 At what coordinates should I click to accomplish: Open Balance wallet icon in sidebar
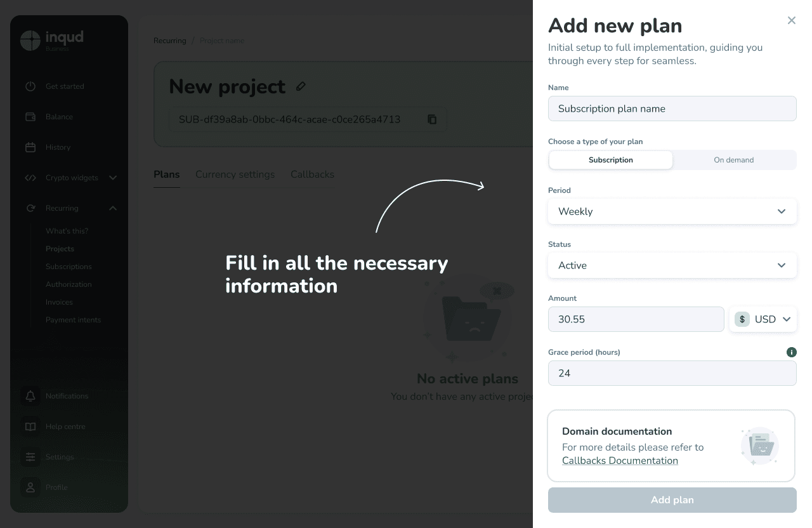(x=30, y=117)
